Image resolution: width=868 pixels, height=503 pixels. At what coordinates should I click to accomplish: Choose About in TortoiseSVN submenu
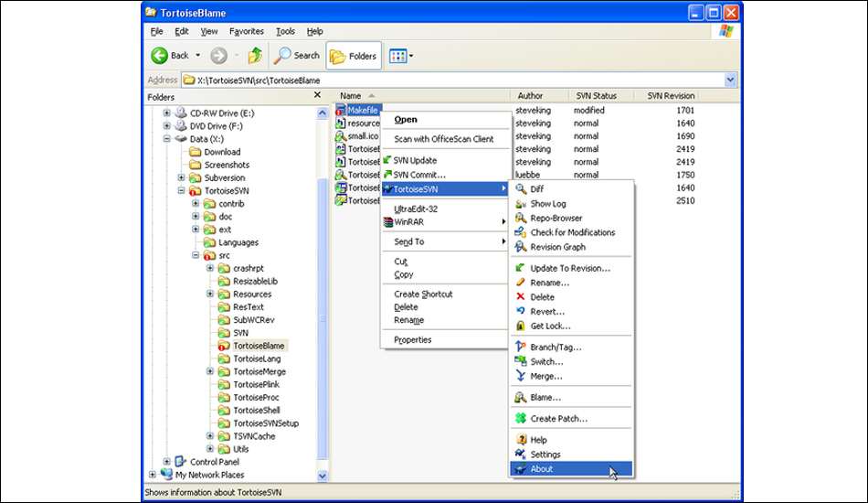pyautogui.click(x=571, y=468)
